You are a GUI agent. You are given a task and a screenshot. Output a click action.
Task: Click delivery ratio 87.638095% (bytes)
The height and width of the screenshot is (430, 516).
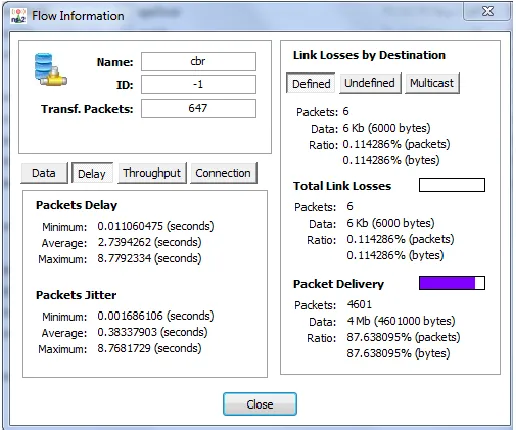click(398, 353)
